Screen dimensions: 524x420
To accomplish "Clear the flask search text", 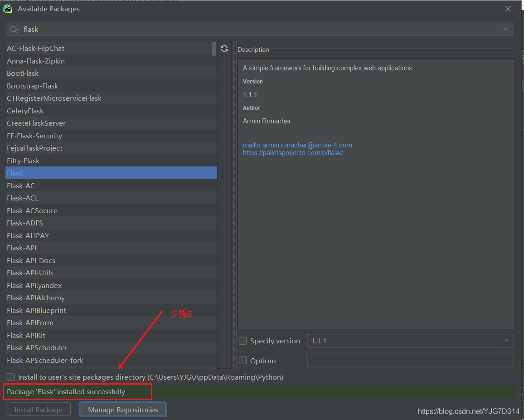I will 505,29.
